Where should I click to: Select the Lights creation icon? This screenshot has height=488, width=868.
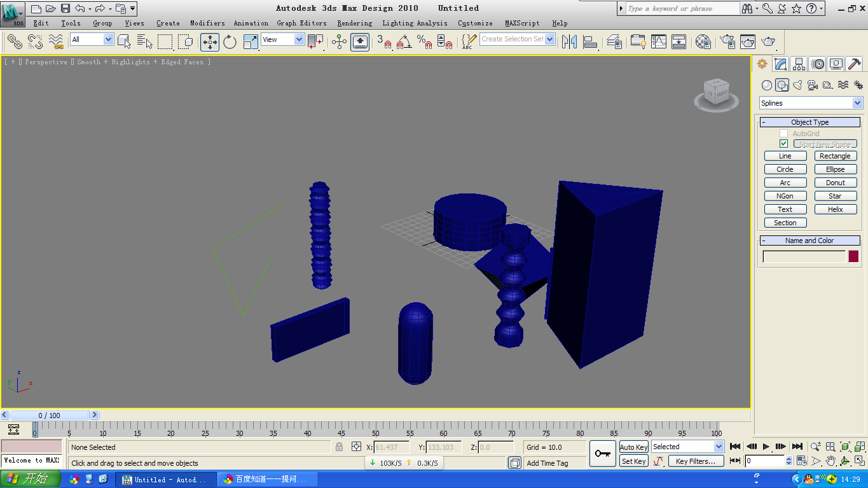pyautogui.click(x=797, y=85)
